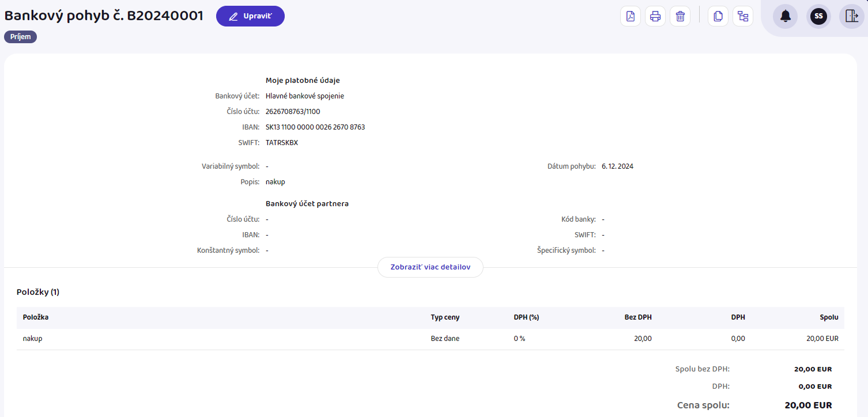Delete this bank movement with trash icon
The image size is (868, 417).
[680, 16]
